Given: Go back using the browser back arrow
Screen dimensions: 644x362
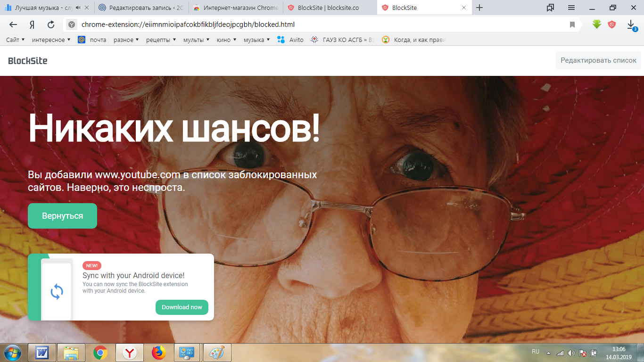Looking at the screenshot, I should pos(13,25).
